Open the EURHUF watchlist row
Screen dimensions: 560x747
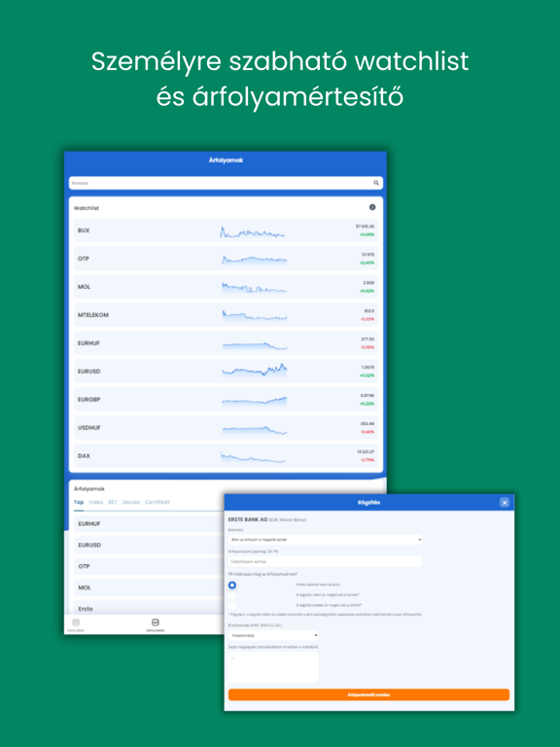point(226,343)
